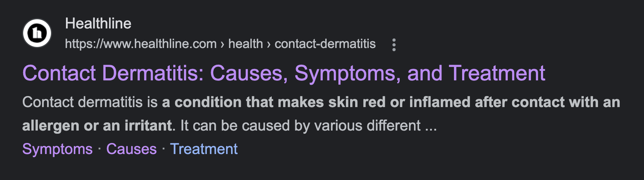The height and width of the screenshot is (180, 644).
Task: Open the three-dot result options menu
Action: (x=394, y=44)
